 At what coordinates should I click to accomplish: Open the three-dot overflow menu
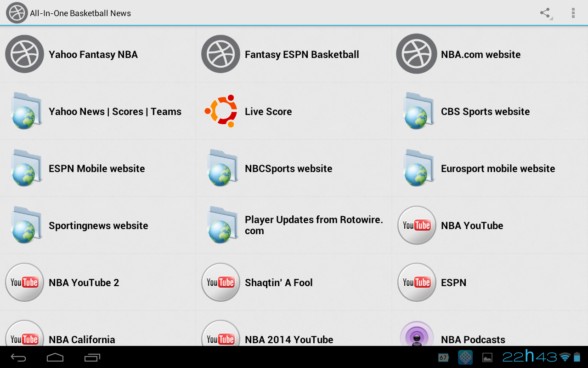(573, 13)
